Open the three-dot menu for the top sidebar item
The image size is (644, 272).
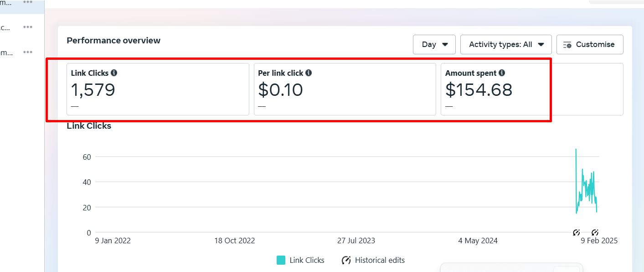click(28, 2)
